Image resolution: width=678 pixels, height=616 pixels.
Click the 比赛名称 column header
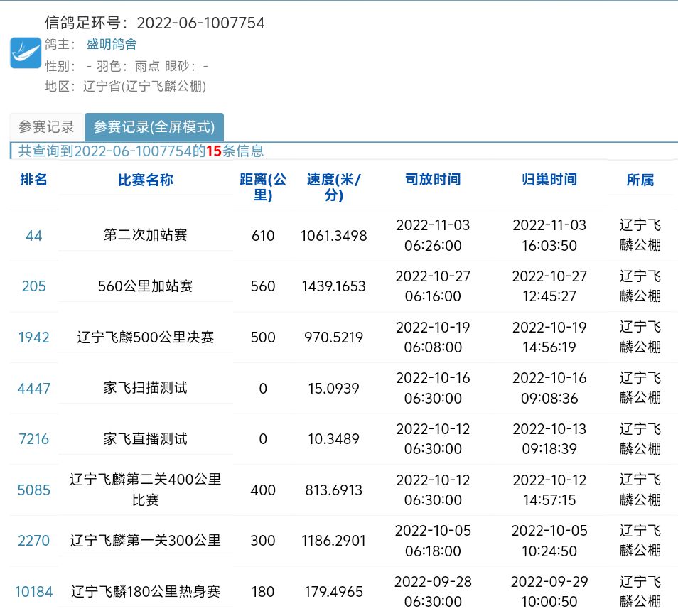tap(145, 180)
